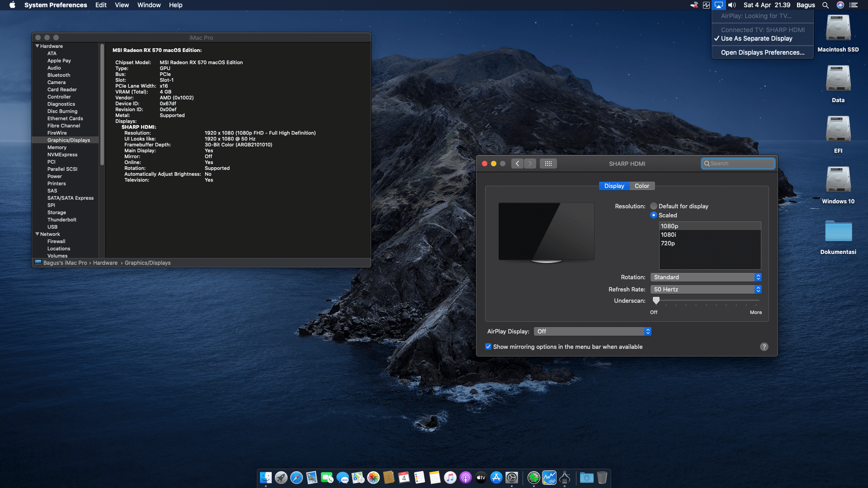Click the volume speaker icon in menu bar

coord(732,5)
